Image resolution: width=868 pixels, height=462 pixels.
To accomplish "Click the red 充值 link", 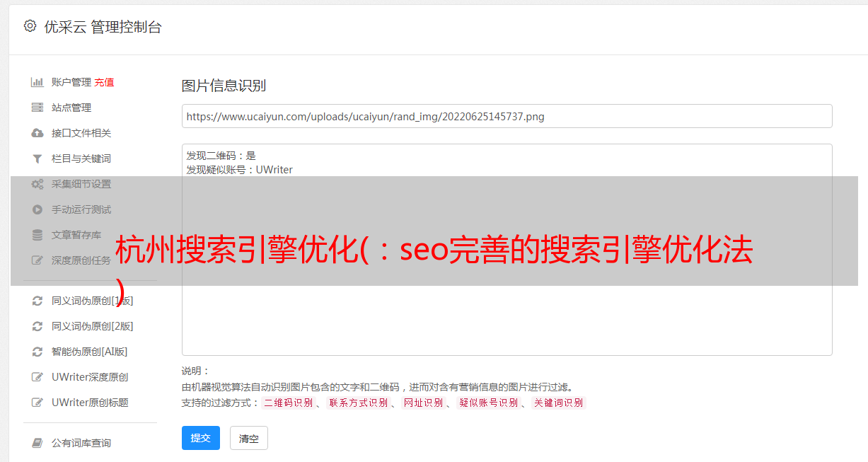I will (x=104, y=82).
